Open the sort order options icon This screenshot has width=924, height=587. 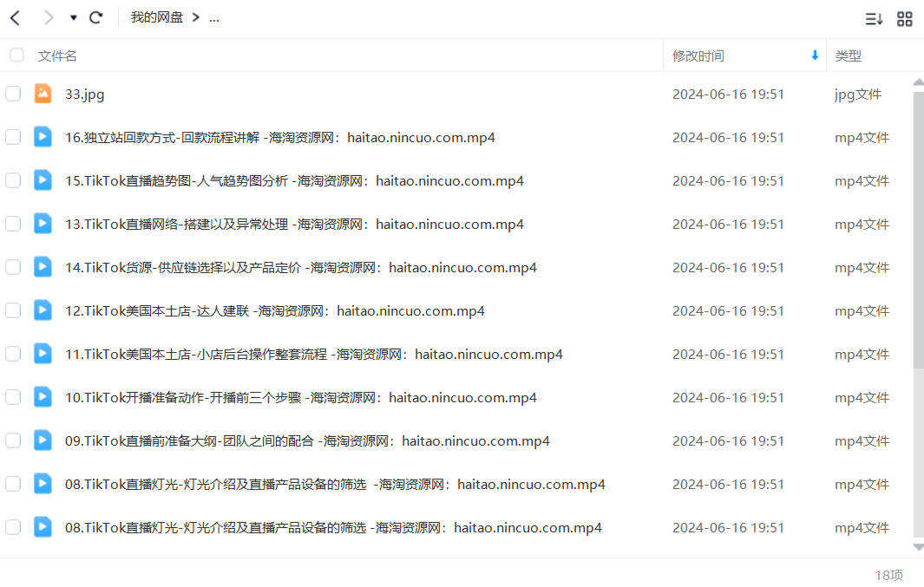(x=874, y=19)
